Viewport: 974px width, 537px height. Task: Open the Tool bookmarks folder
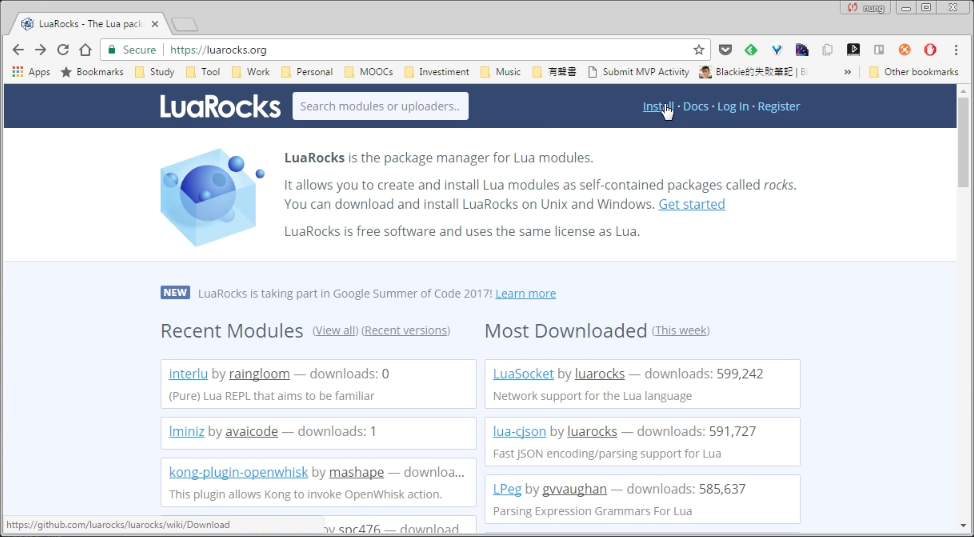(203, 71)
